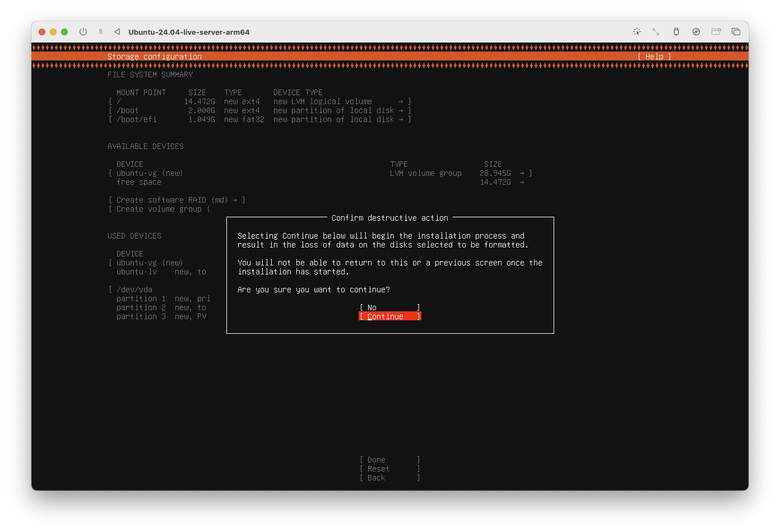The height and width of the screenshot is (532, 780).
Task: Click the DEVICE TYPE column header
Action: 298,92
